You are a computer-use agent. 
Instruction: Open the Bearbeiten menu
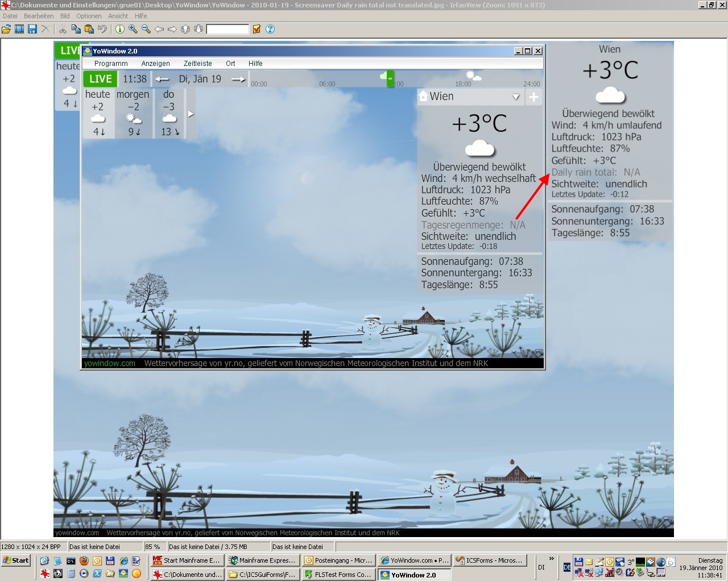coord(39,16)
